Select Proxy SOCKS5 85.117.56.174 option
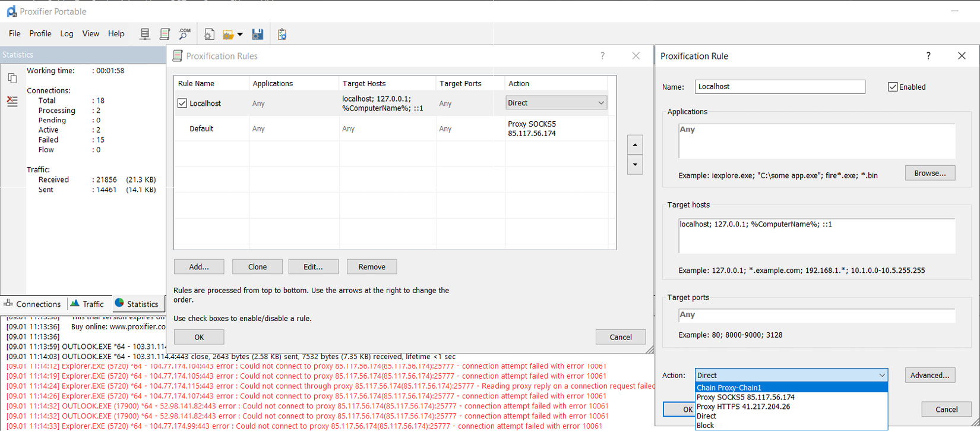 click(791, 397)
